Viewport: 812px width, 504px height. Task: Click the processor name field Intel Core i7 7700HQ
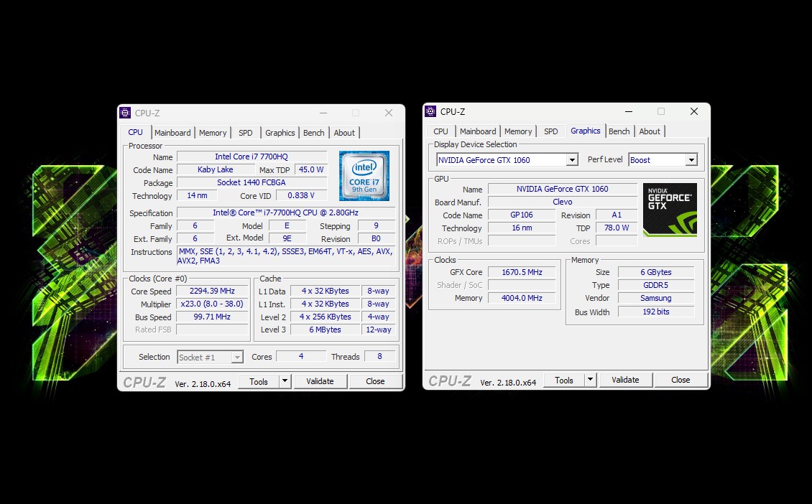click(252, 157)
